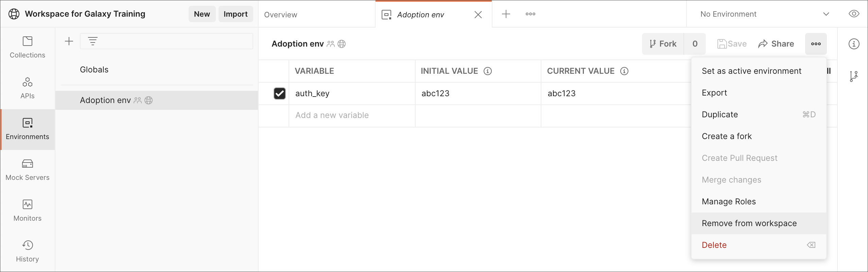Viewport: 868px width, 272px height.
Task: Open the info panel icon on right
Action: 854,44
